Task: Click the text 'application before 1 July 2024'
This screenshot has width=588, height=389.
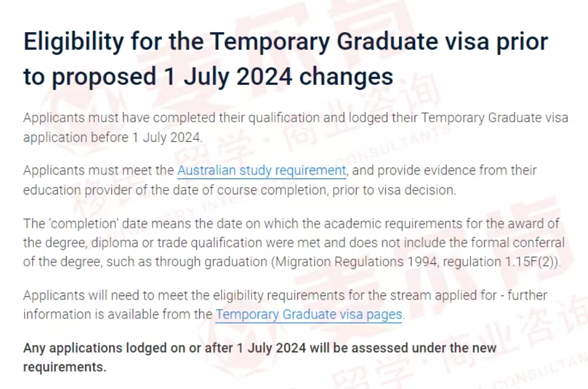Action: pyautogui.click(x=112, y=138)
